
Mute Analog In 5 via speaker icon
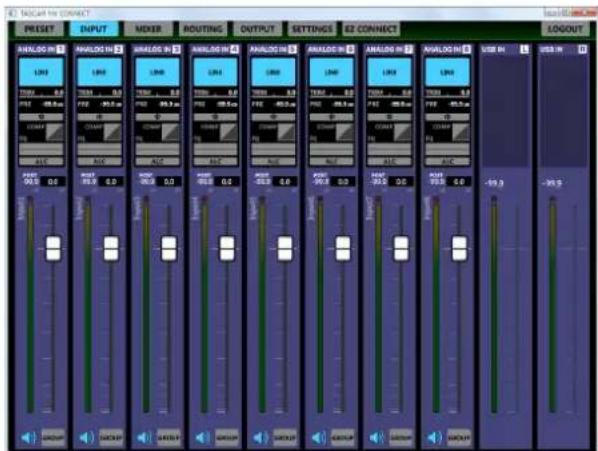click(261, 438)
